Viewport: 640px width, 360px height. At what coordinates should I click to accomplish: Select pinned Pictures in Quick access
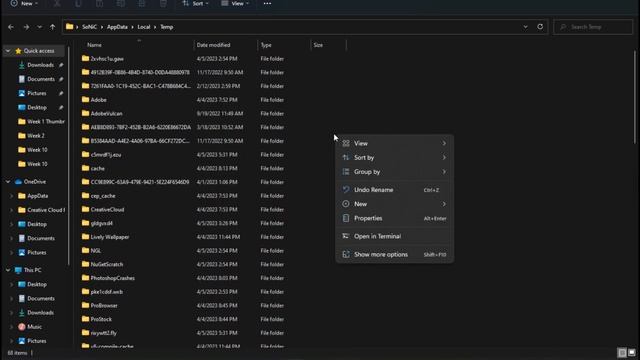[x=37, y=93]
